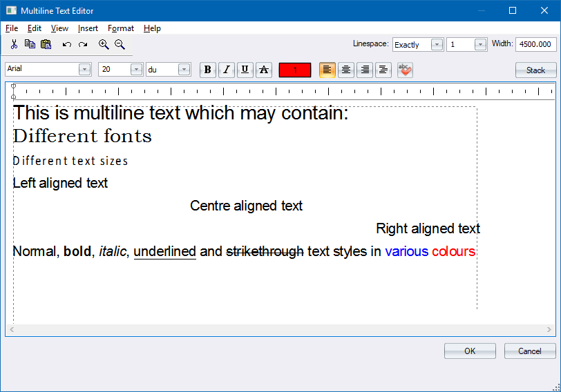Click the Redo arrow icon
561x392 pixels.
point(83,44)
